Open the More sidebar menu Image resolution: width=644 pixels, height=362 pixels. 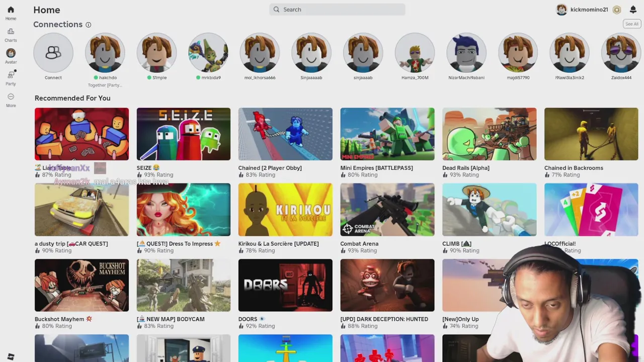[x=11, y=97]
